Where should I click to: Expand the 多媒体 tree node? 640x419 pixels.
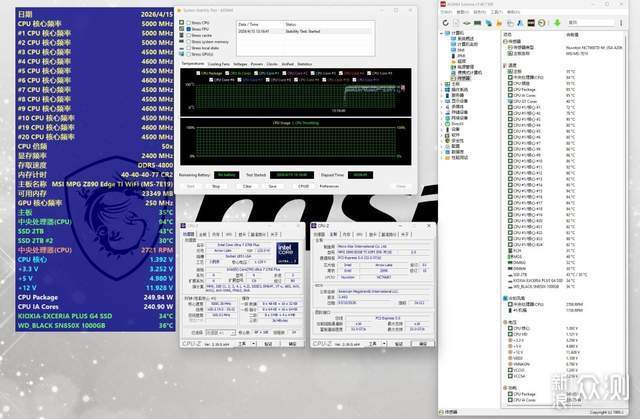pos(442,107)
